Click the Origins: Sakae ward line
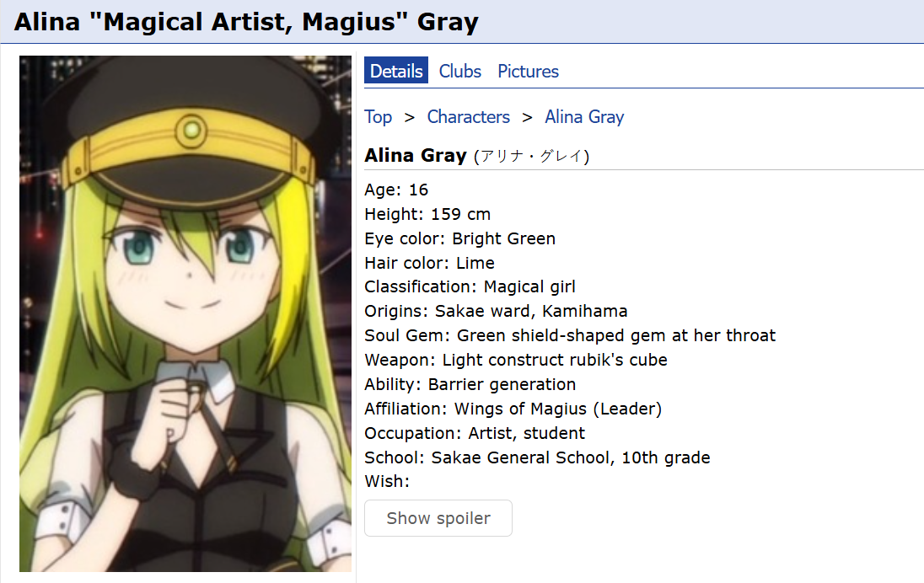This screenshot has width=924, height=583. pyautogui.click(x=496, y=312)
